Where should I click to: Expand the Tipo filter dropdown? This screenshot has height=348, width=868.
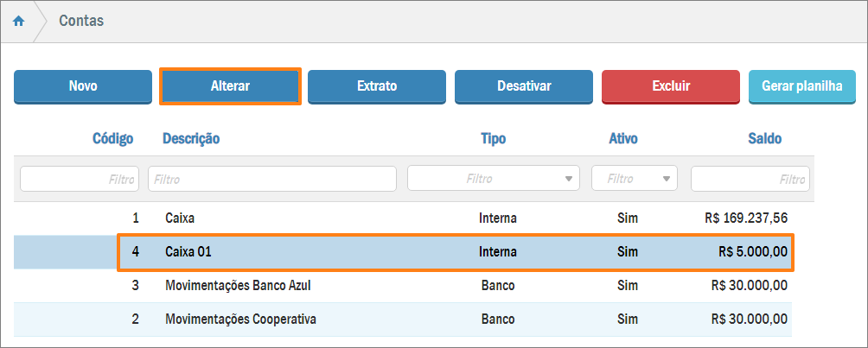(494, 179)
